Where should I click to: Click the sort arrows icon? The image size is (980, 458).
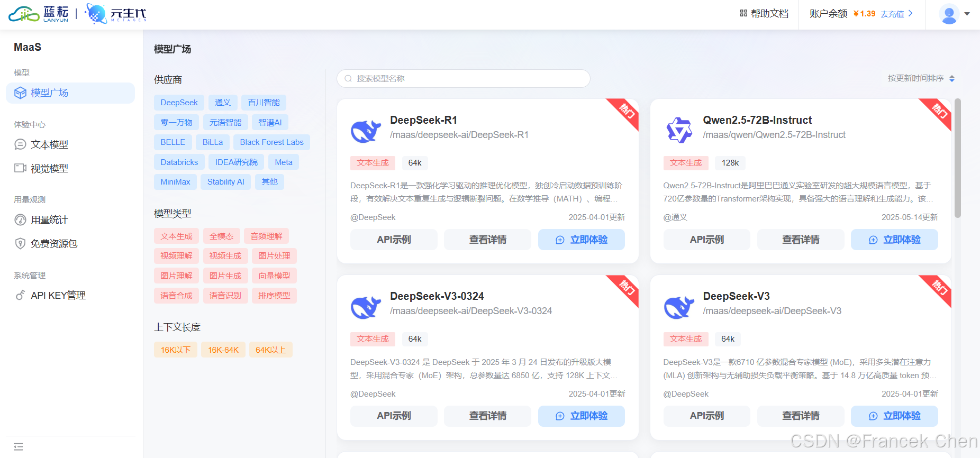952,78
